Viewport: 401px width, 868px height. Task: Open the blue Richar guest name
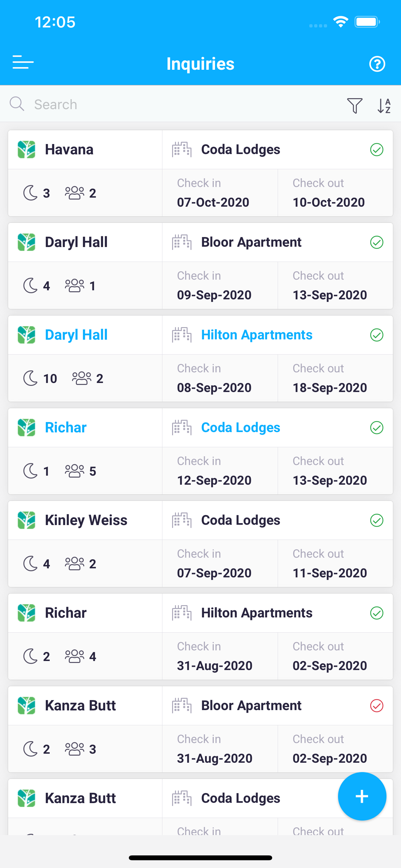pyautogui.click(x=66, y=428)
